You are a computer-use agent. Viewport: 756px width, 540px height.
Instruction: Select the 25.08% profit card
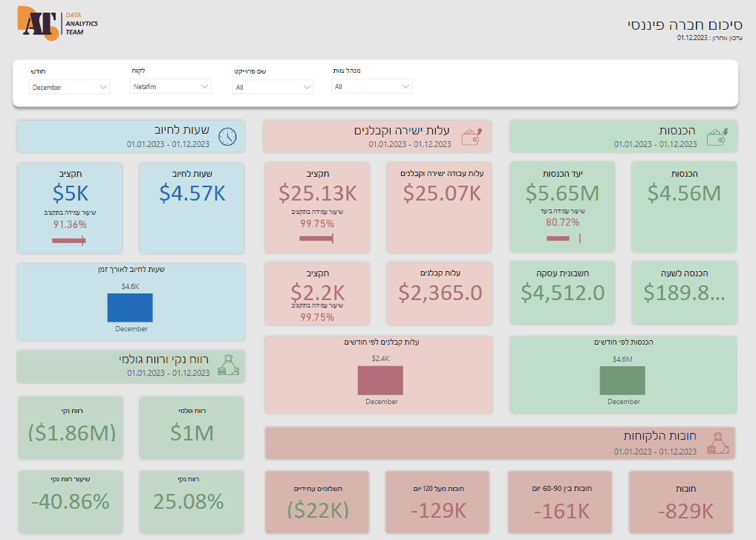pyautogui.click(x=192, y=501)
